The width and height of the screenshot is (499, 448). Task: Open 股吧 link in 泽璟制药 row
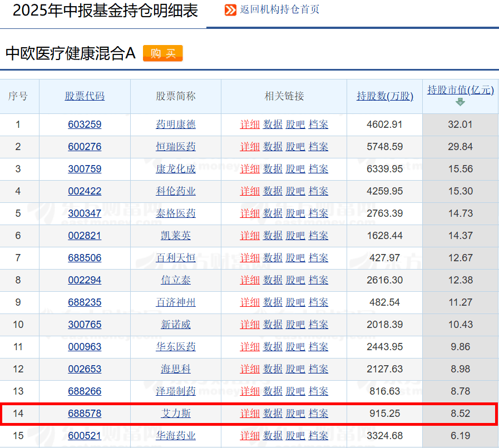coord(295,391)
